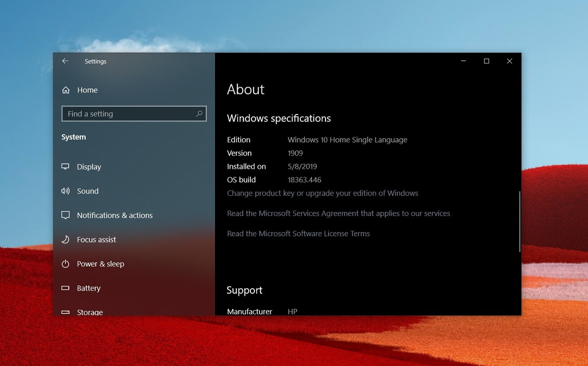Select Focus assist from the sidebar
The image size is (588, 366).
tap(97, 239)
